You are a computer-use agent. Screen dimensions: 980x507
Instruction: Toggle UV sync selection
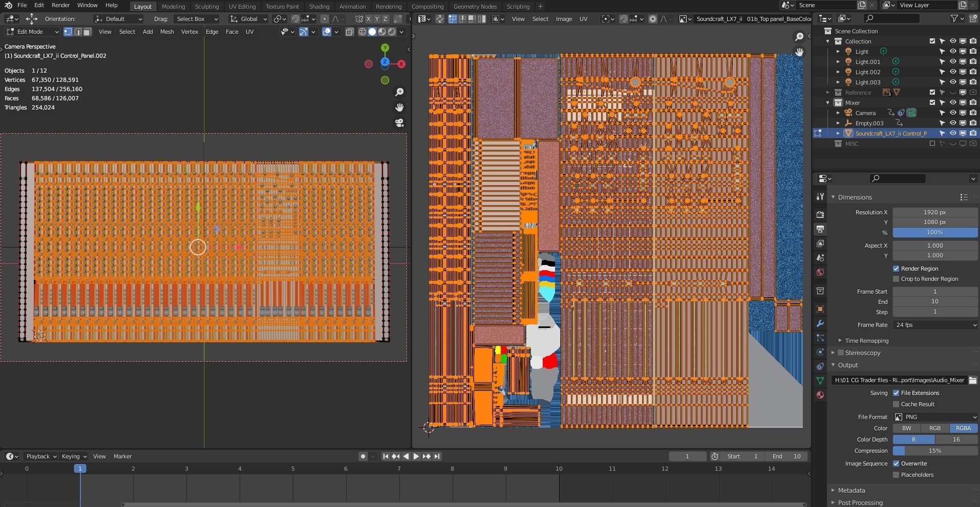pos(440,19)
